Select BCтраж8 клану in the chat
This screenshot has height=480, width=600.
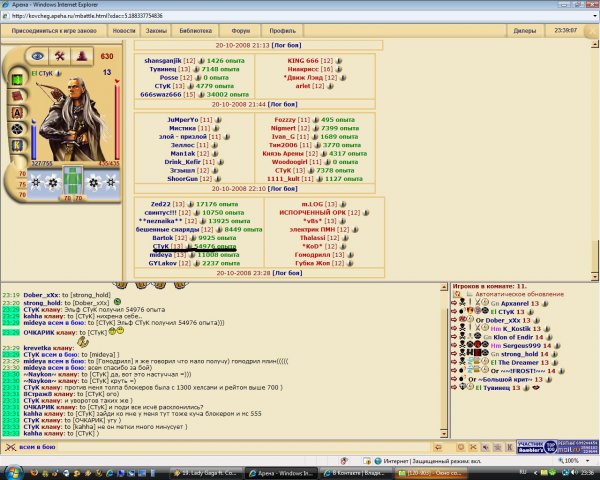point(49,394)
